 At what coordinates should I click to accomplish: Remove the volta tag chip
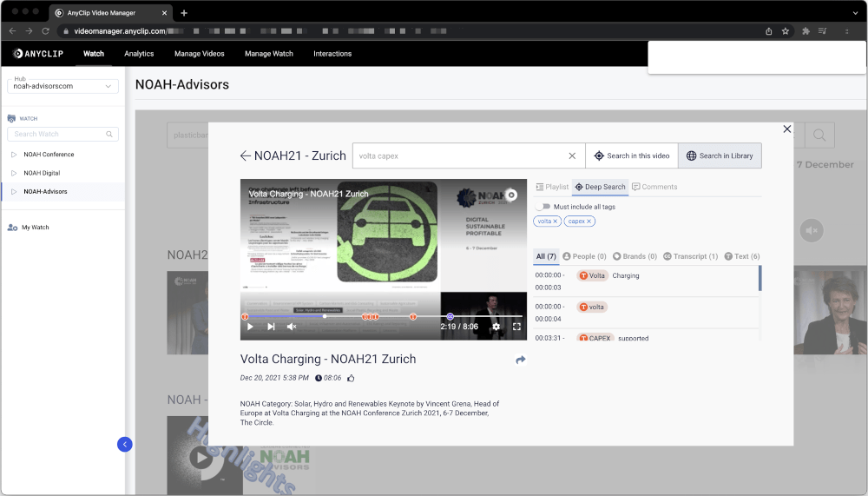[x=556, y=222]
